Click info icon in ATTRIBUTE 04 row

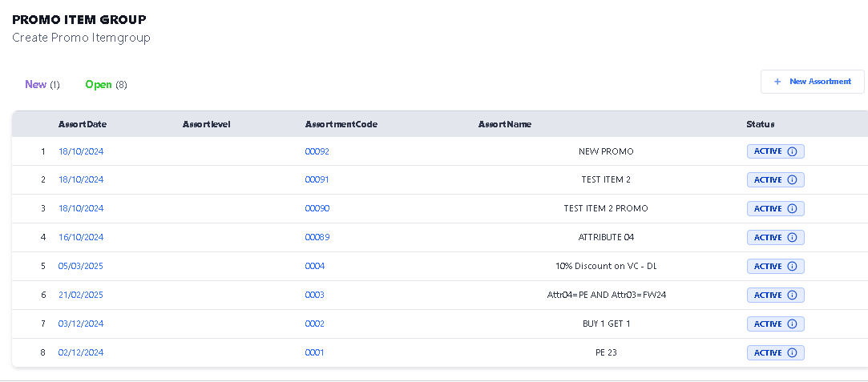coord(792,238)
